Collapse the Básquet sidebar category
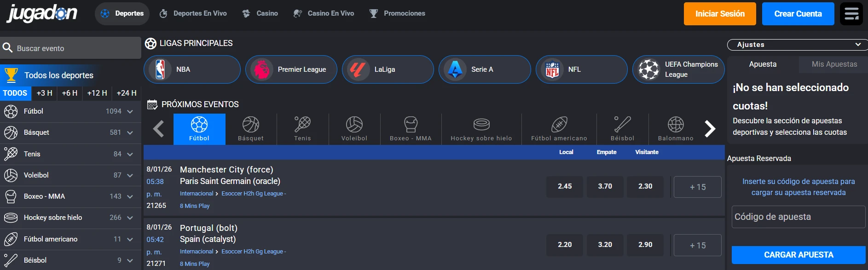The width and height of the screenshot is (868, 270). point(129,132)
